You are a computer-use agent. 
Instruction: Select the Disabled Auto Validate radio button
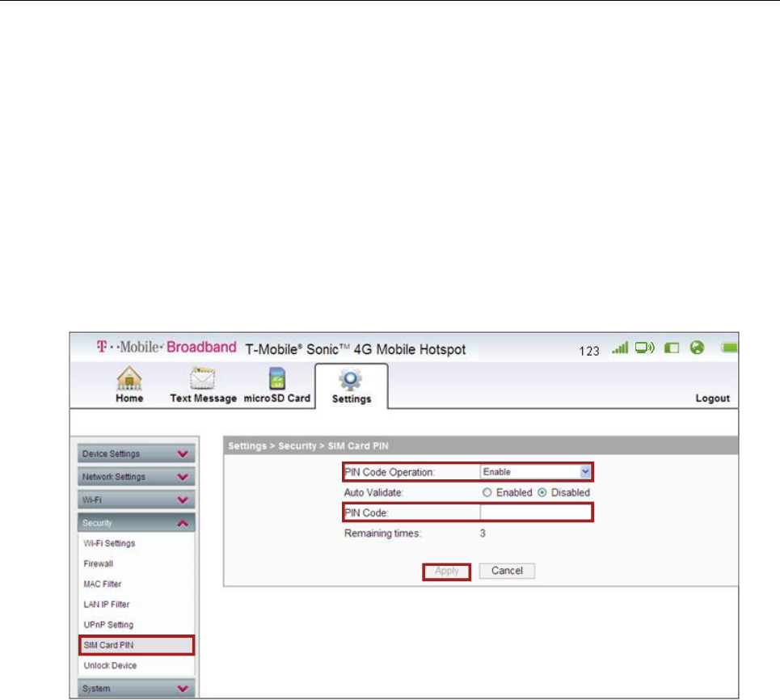[x=542, y=492]
